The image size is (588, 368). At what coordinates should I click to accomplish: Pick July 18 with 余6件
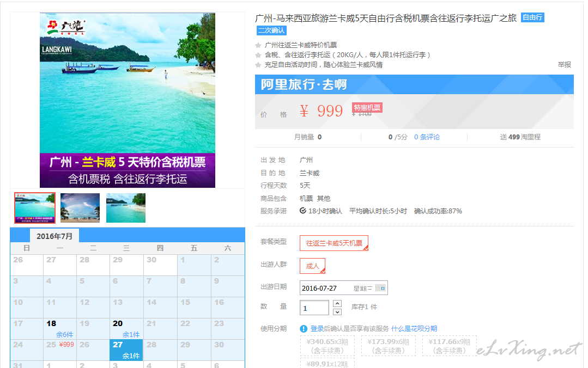60,329
